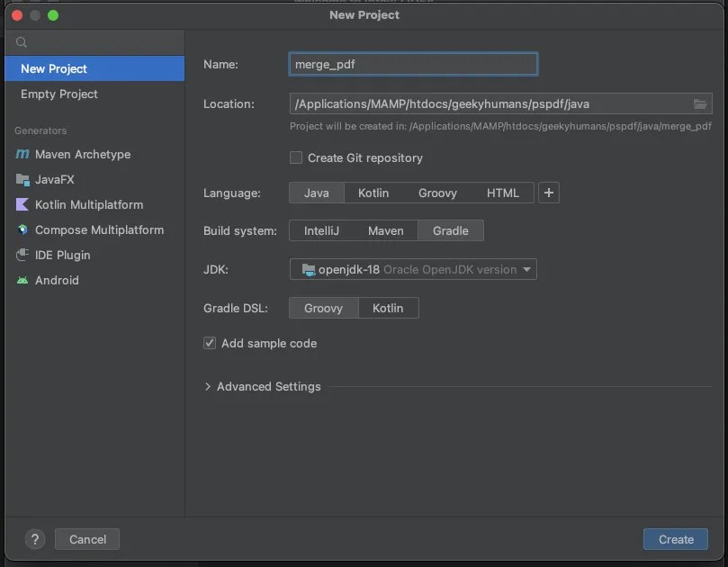Screen dimensions: 728x567
Task: Open help with question mark button
Action: click(35, 540)
